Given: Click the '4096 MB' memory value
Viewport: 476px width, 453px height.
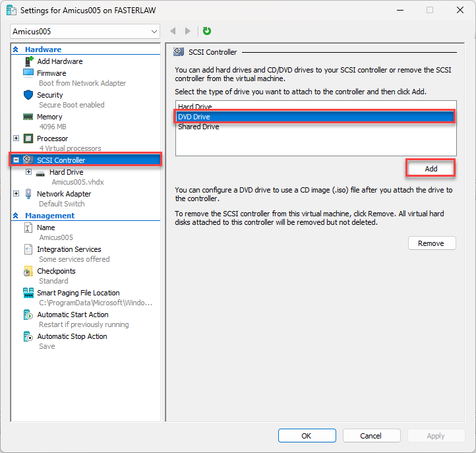Looking at the screenshot, I should point(53,127).
